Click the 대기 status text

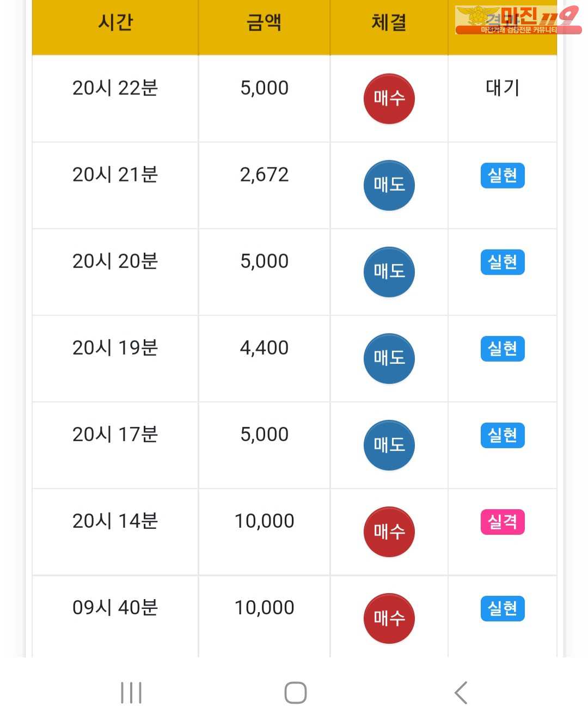point(503,88)
